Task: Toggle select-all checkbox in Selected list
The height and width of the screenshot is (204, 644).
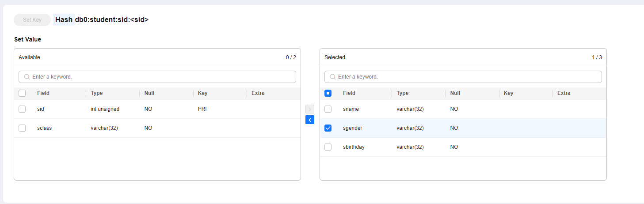Action: tap(328, 93)
